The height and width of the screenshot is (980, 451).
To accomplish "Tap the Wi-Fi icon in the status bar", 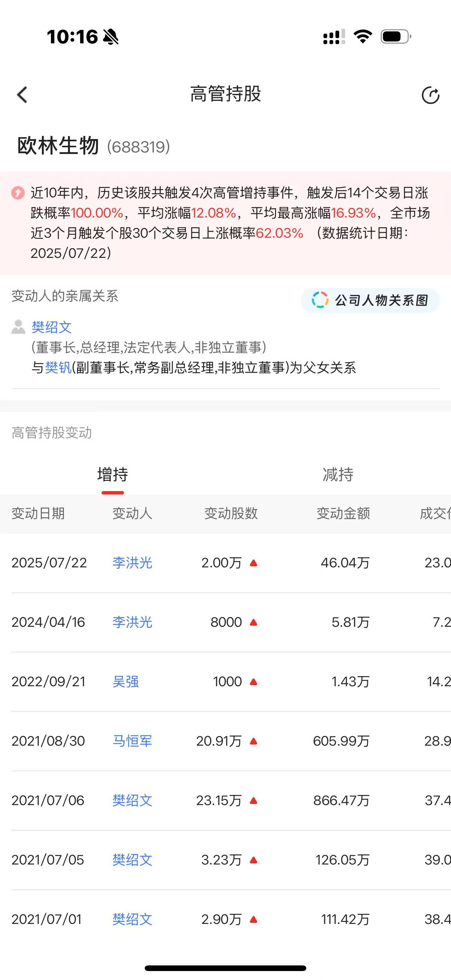I will pos(363,37).
